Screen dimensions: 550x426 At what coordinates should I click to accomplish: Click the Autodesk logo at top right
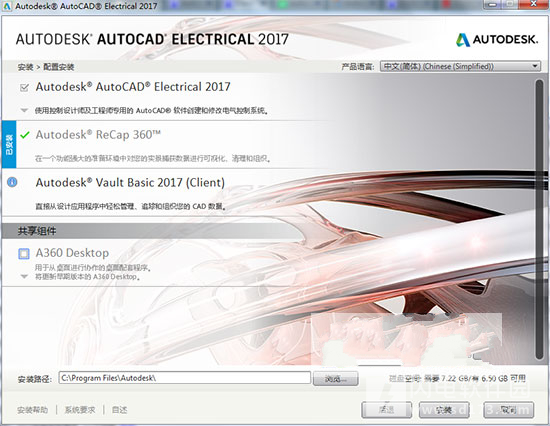[496, 40]
